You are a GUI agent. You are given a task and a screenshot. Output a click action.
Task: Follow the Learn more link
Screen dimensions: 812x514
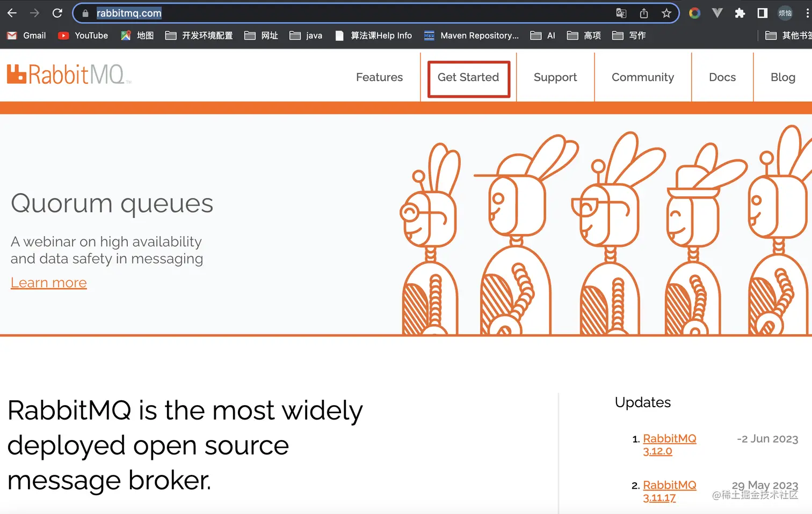point(49,283)
